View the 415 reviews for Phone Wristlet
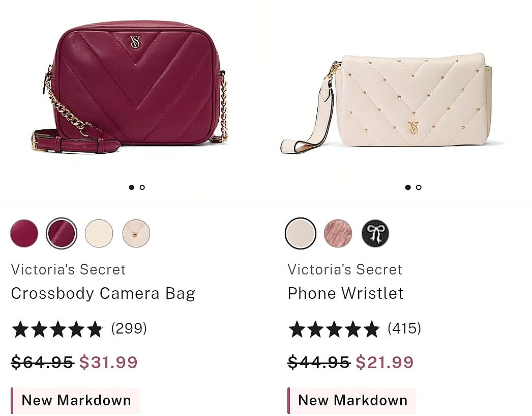The width and height of the screenshot is (532, 416). point(404,328)
